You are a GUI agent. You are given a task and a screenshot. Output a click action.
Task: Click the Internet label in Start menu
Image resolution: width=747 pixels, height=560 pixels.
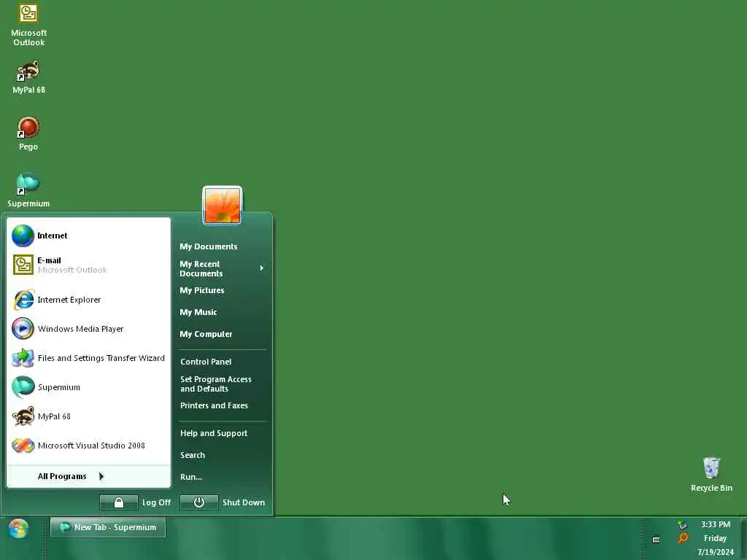coord(53,236)
